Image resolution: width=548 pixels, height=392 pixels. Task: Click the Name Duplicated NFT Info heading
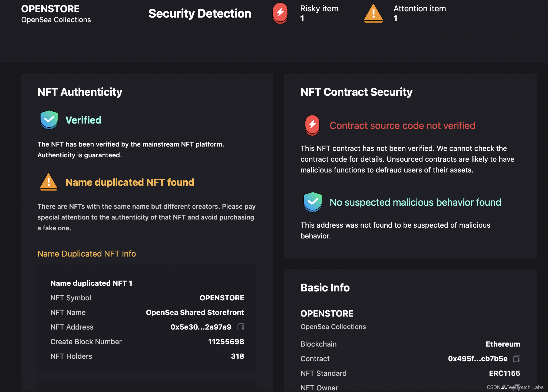pyautogui.click(x=87, y=254)
